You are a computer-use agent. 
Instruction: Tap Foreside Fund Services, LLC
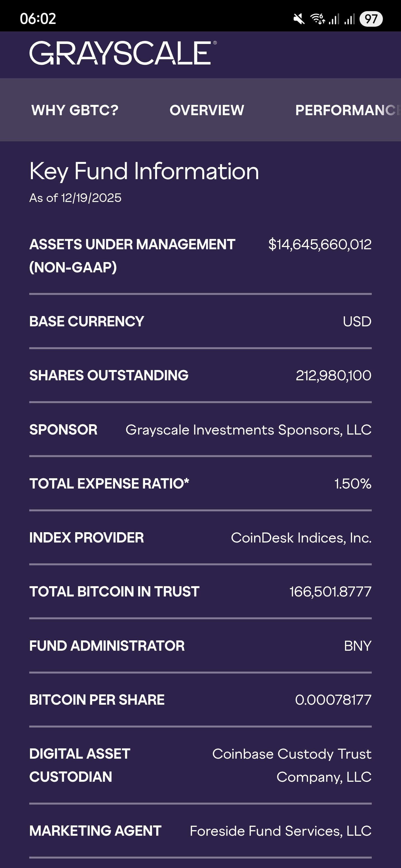tap(281, 831)
